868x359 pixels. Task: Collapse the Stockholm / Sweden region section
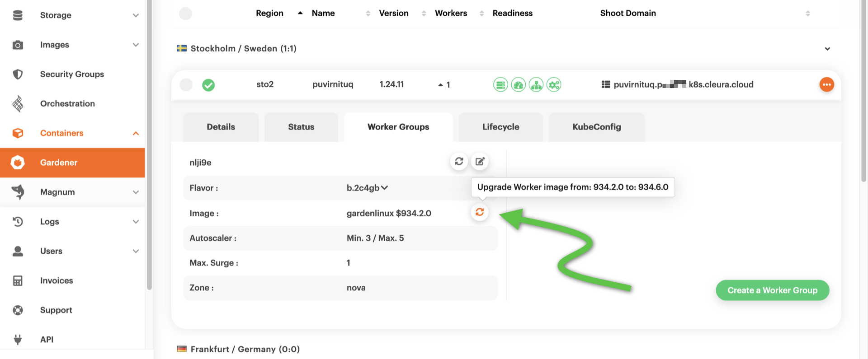(827, 49)
